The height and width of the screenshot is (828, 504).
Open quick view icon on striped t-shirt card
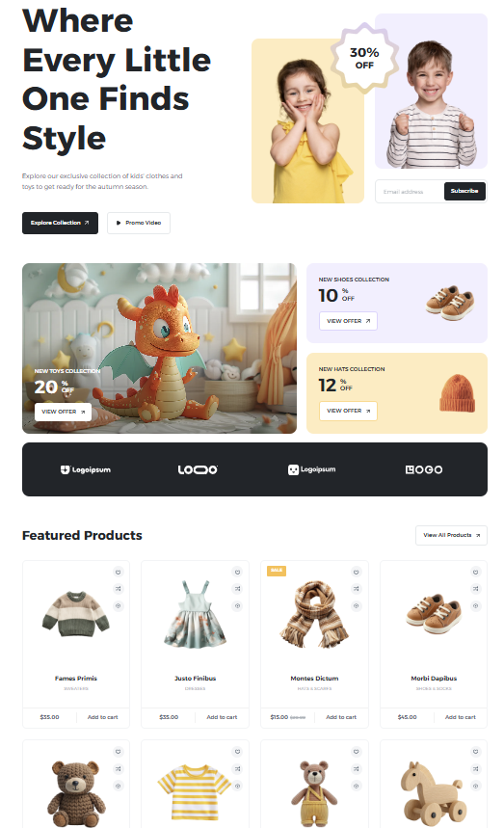237,786
